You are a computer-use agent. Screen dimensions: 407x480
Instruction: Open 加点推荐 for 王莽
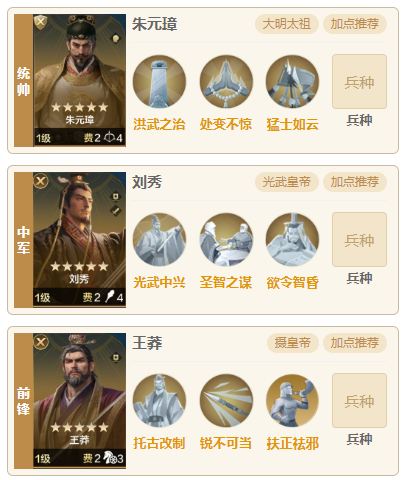[355, 343]
